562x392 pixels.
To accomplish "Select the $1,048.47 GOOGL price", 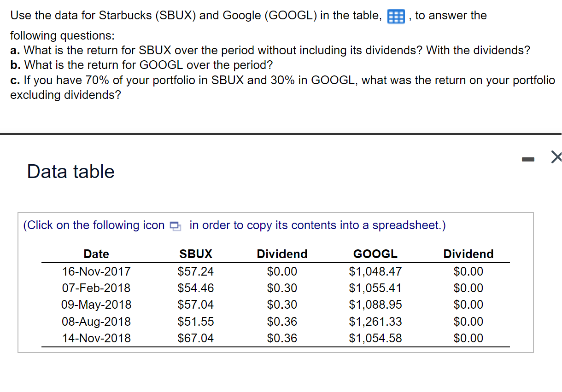I will (375, 271).
